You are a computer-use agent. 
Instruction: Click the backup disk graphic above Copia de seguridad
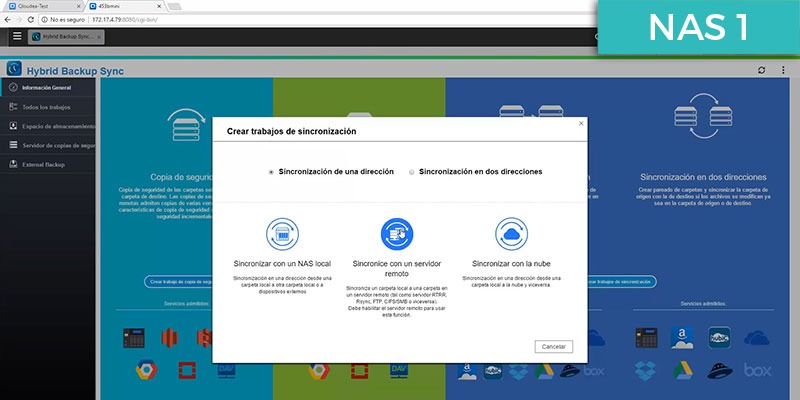(186, 125)
